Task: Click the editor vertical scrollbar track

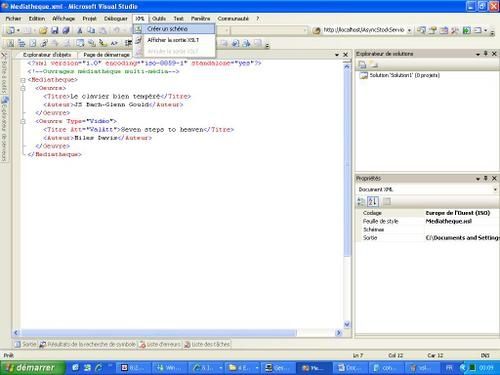Action: (x=347, y=289)
